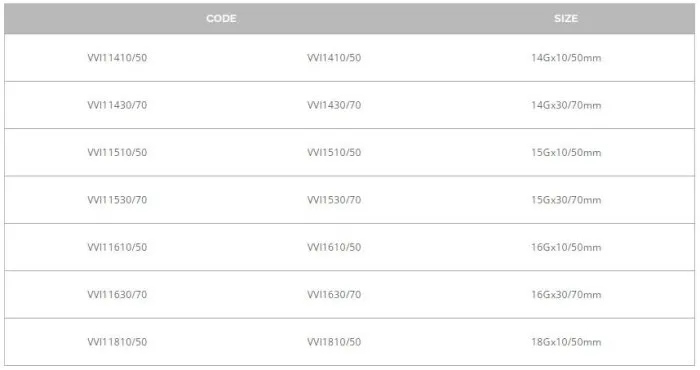The image size is (700, 370).
Task: Click the CODE column header
Action: pos(221,18)
